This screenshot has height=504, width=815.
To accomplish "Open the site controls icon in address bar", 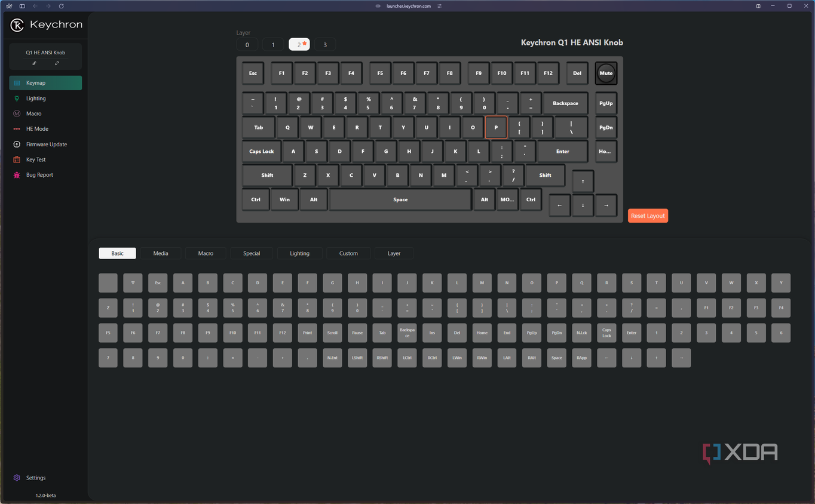I will pos(440,6).
